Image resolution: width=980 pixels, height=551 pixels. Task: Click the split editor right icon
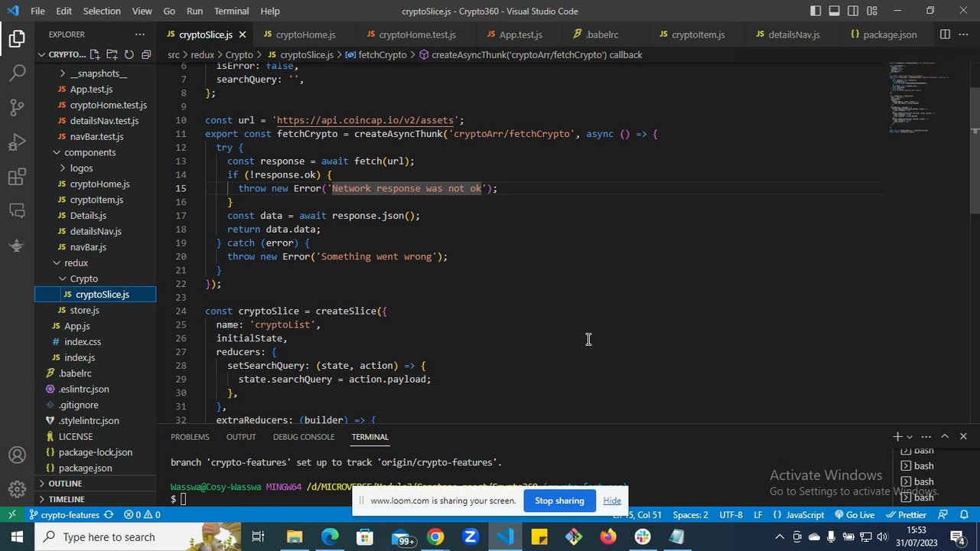pyautogui.click(x=945, y=34)
